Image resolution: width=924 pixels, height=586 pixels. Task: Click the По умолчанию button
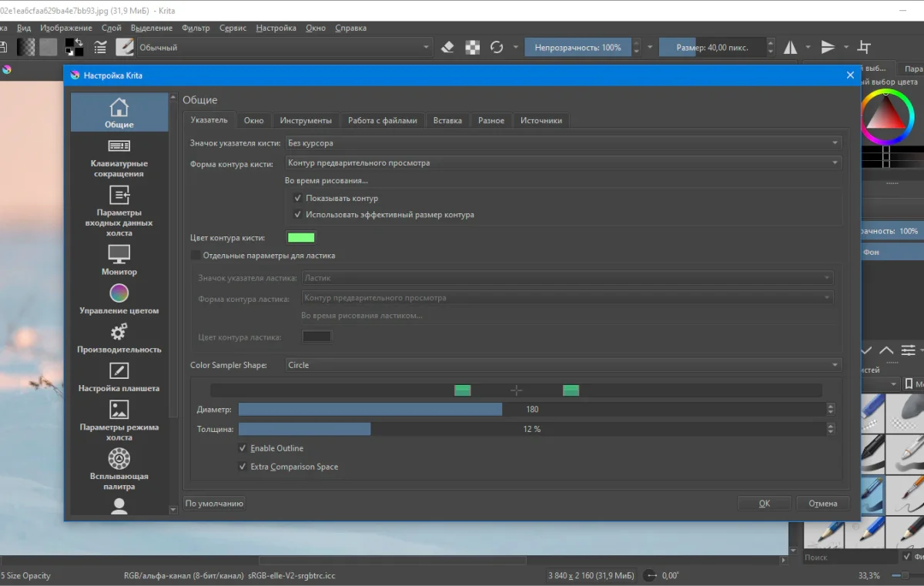click(x=214, y=504)
